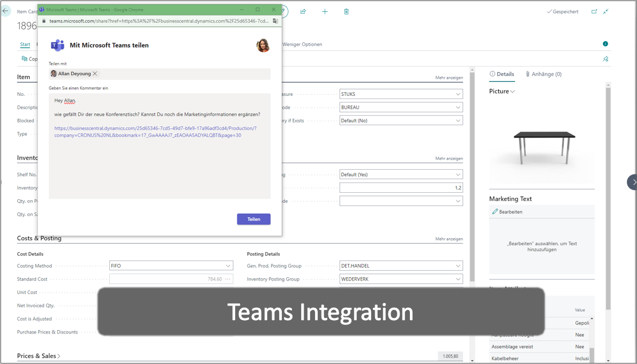637x364 pixels.
Task: Click the share icon in Item Card header
Action: (303, 11)
